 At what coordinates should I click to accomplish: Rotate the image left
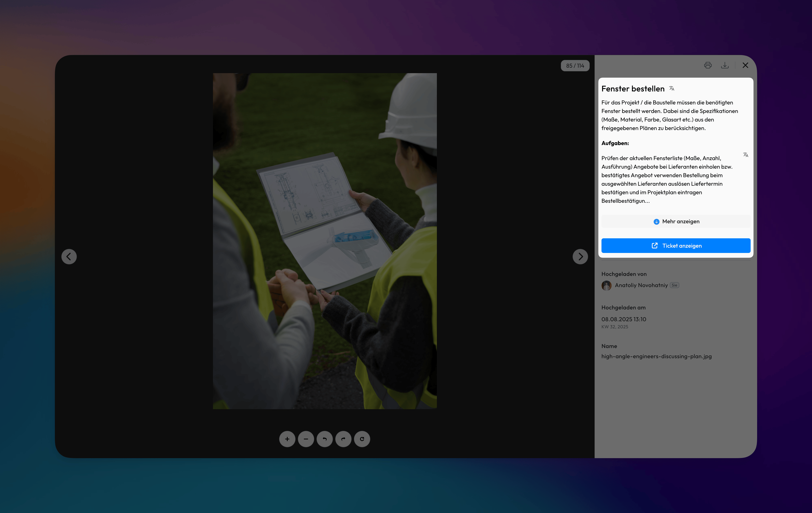click(x=324, y=439)
